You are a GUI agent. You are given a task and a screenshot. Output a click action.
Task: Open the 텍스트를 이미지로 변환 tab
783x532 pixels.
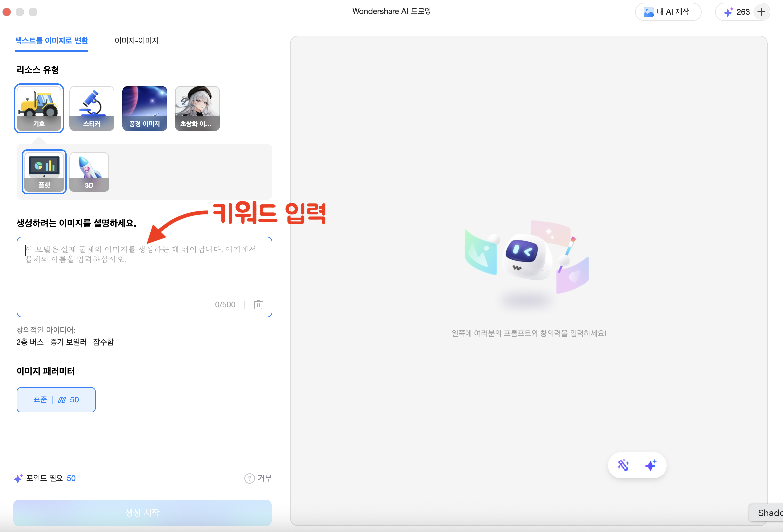(x=52, y=41)
